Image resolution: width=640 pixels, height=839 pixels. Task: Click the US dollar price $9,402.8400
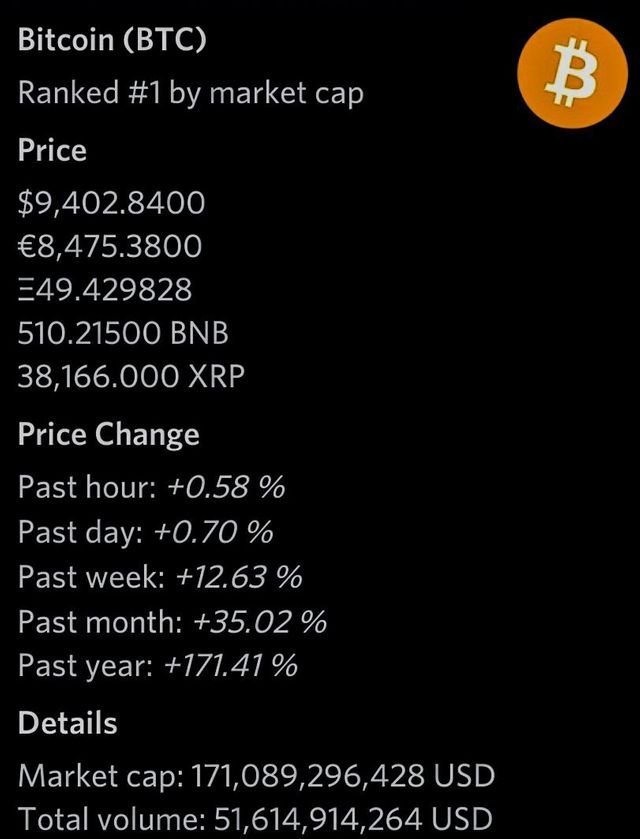click(x=111, y=204)
